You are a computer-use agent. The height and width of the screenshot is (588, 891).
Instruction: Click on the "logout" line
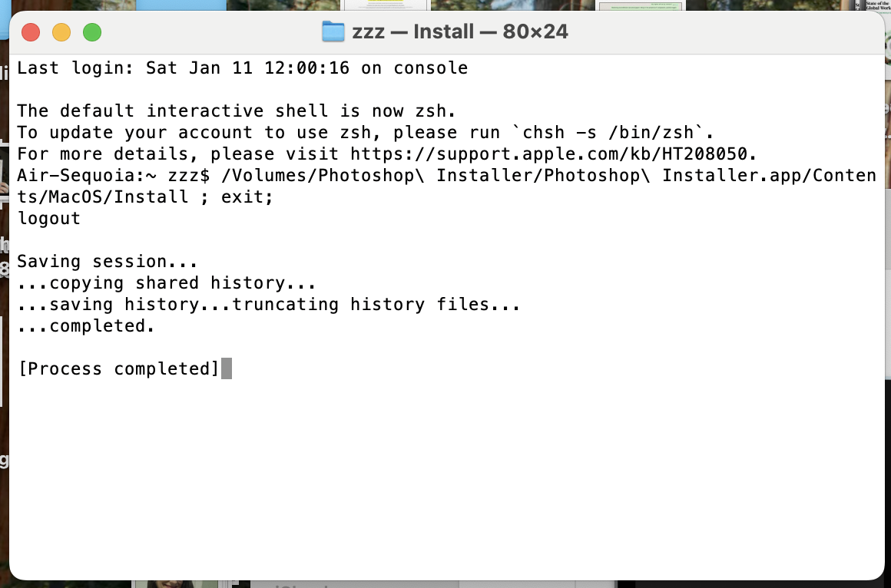[48, 218]
